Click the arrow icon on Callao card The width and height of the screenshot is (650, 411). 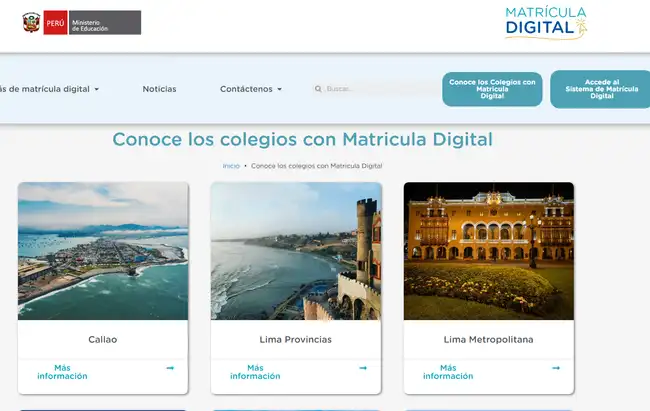pyautogui.click(x=170, y=368)
